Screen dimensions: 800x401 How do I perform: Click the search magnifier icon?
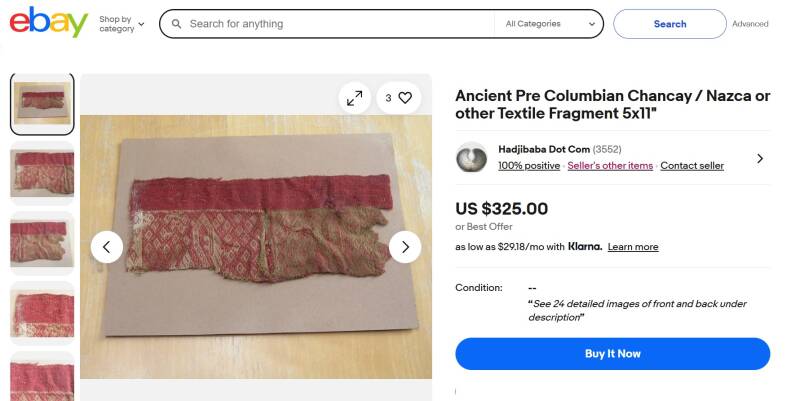[x=176, y=24]
